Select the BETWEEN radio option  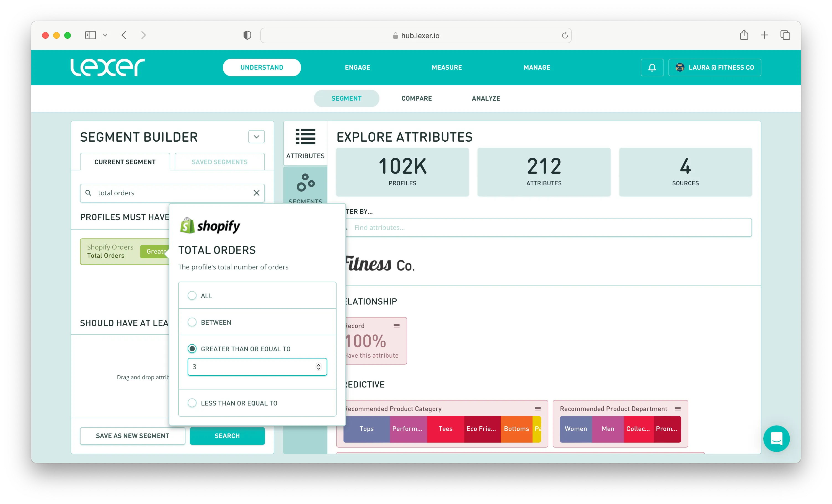192,322
